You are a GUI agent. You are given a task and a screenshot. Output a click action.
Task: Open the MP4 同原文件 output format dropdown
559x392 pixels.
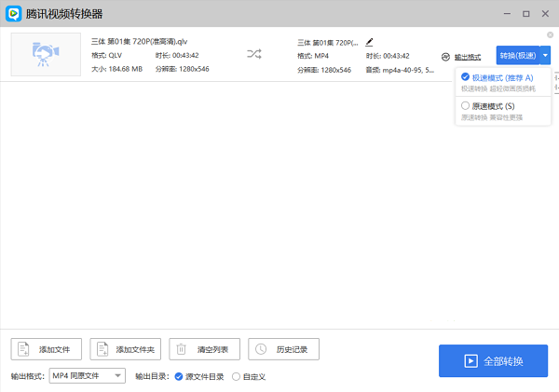tap(88, 375)
